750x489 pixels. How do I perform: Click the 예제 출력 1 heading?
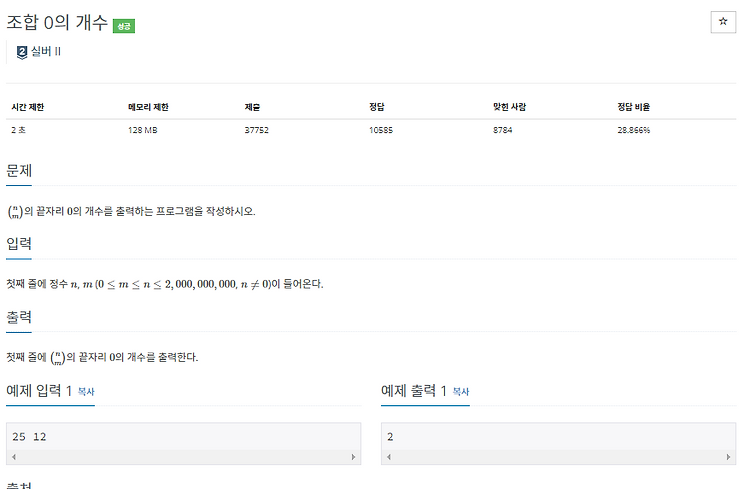[414, 390]
